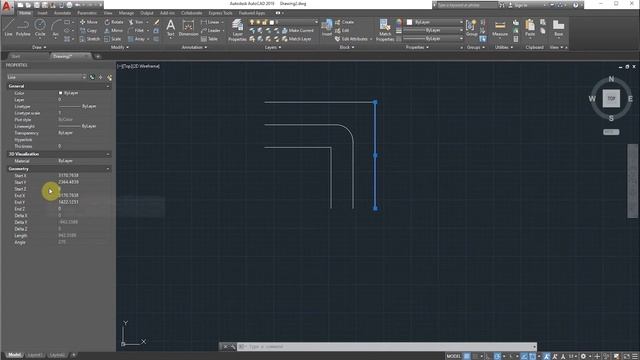Activate the Copy command

pyautogui.click(x=88, y=31)
